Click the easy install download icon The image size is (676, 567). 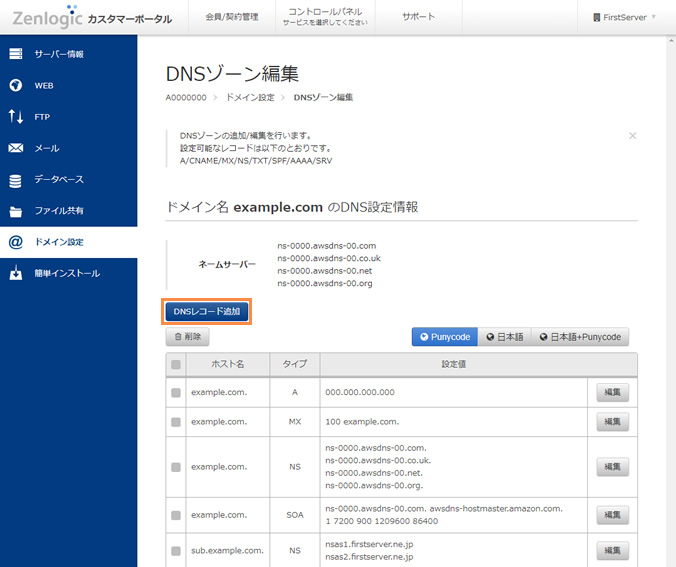[x=16, y=273]
